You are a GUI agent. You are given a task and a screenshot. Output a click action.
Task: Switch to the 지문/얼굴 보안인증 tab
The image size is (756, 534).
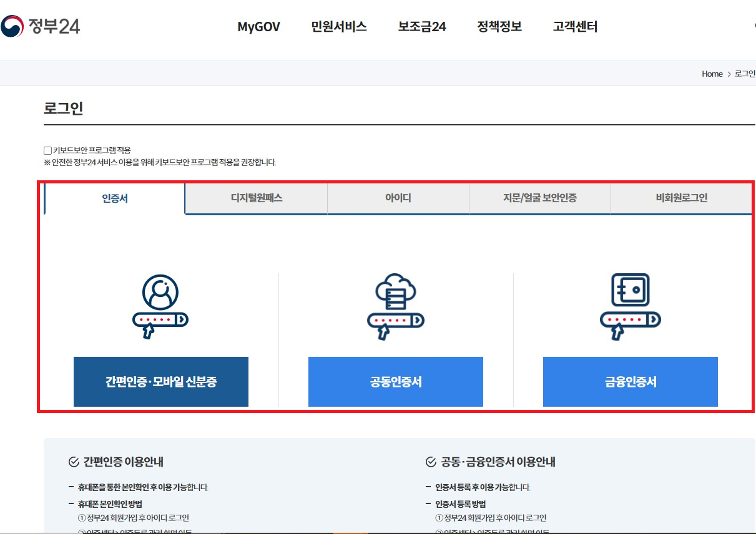(540, 198)
